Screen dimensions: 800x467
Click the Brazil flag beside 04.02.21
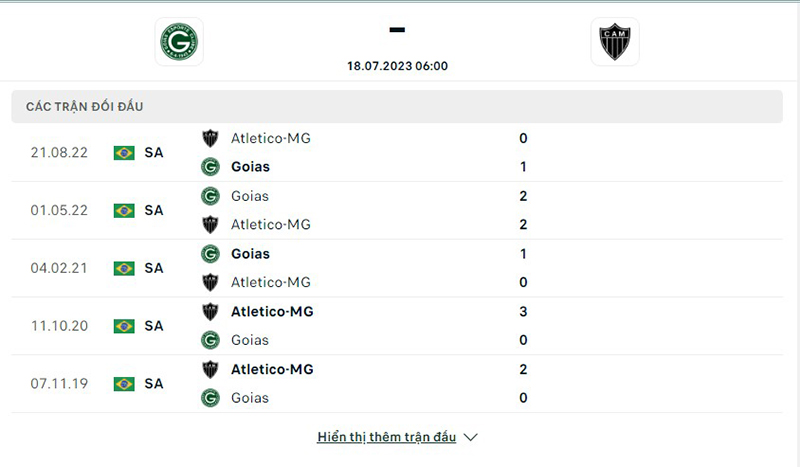click(x=124, y=268)
